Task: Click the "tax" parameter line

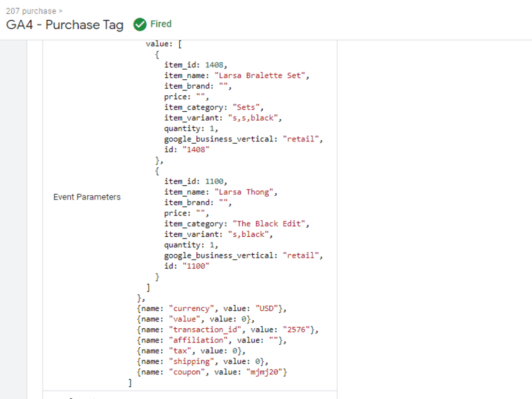Action: pos(191,351)
